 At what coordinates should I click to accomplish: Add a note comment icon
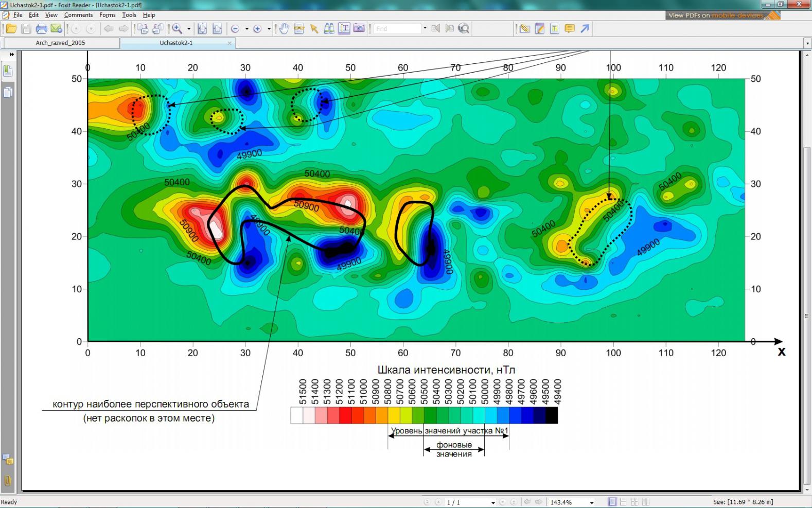pos(569,29)
